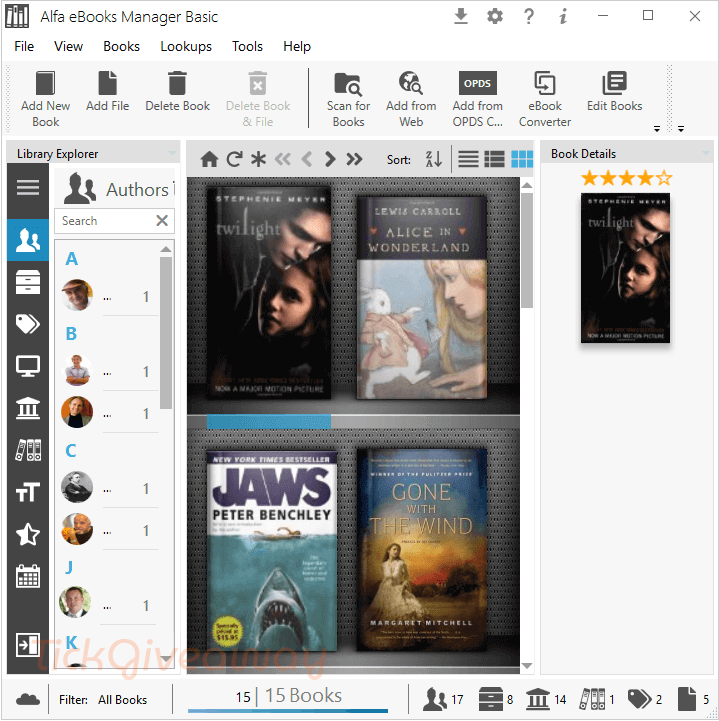
Task: Click the Z-A sort order button
Action: point(434,160)
